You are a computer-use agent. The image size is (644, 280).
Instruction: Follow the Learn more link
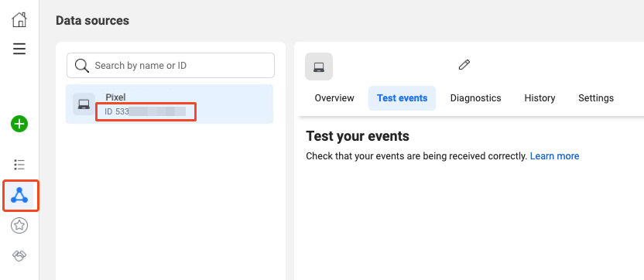554,156
